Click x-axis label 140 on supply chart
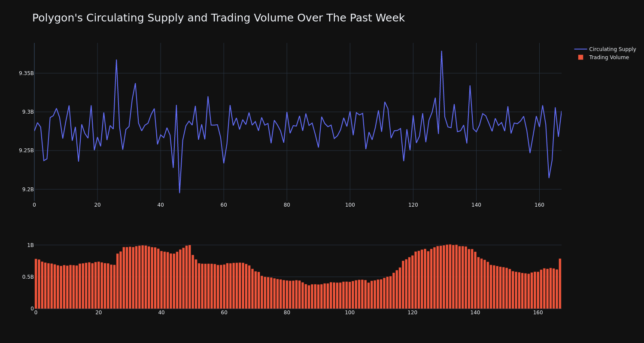Image resolution: width=644 pixels, height=343 pixels. pos(476,205)
